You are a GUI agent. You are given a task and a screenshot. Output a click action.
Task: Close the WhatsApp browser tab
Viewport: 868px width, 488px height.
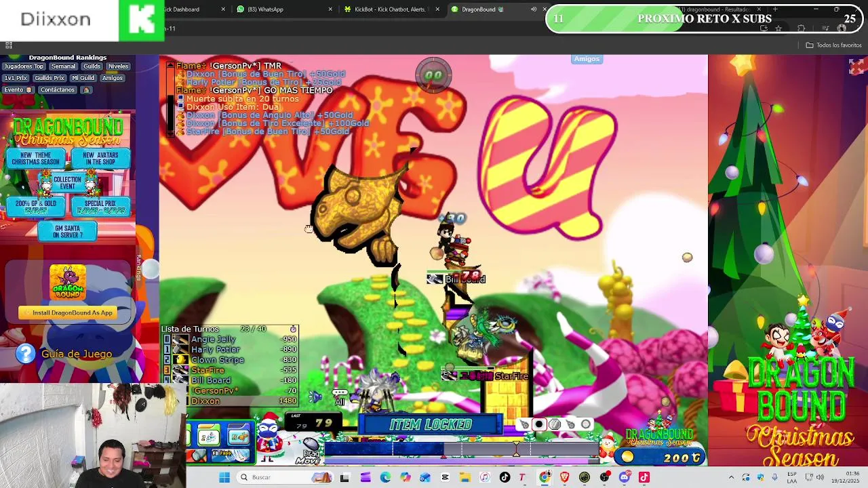tap(330, 9)
